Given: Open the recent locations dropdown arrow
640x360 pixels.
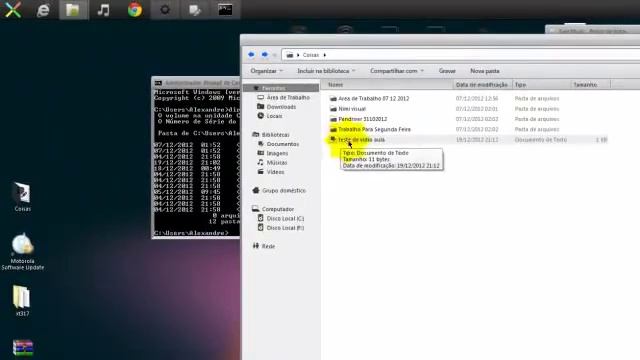Looking at the screenshot, I should (x=275, y=55).
